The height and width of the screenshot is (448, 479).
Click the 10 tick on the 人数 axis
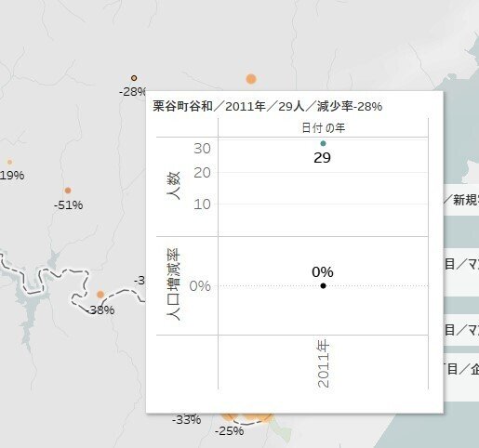[x=202, y=204]
